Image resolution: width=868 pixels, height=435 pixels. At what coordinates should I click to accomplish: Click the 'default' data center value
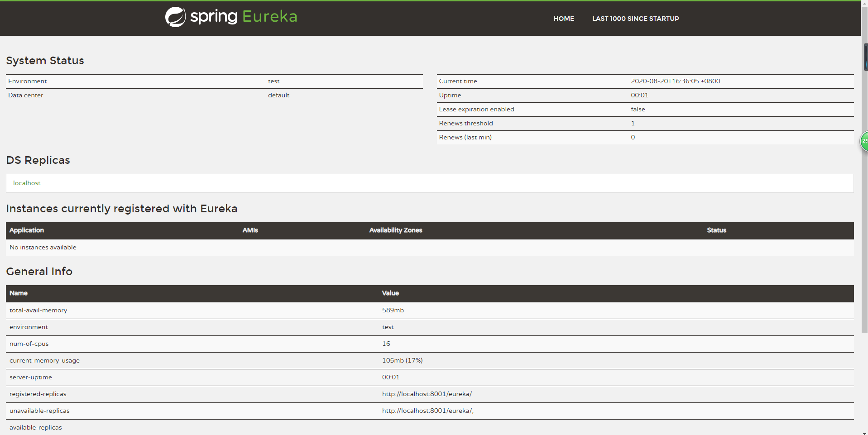[x=278, y=95]
